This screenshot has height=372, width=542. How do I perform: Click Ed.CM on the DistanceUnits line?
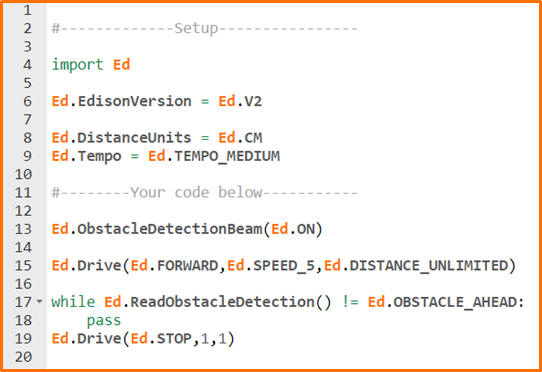point(240,138)
